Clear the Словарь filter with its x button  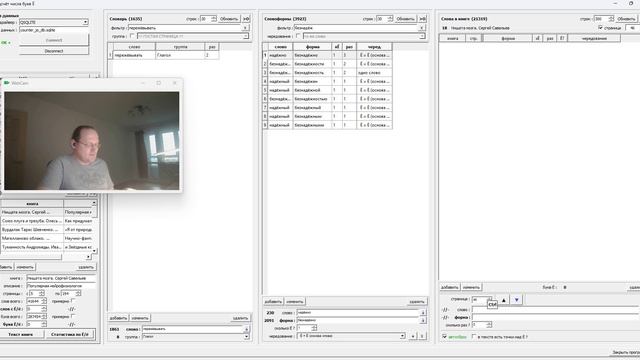pyautogui.click(x=245, y=28)
